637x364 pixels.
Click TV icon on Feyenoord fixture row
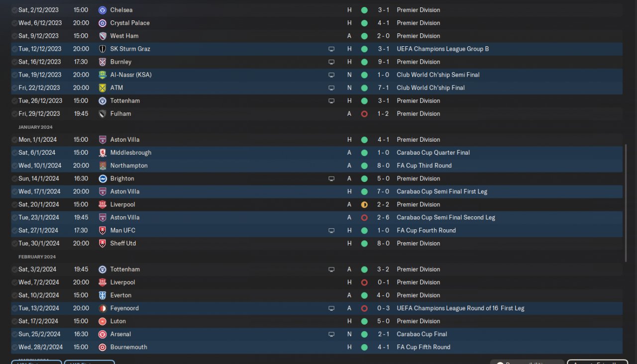(x=331, y=308)
